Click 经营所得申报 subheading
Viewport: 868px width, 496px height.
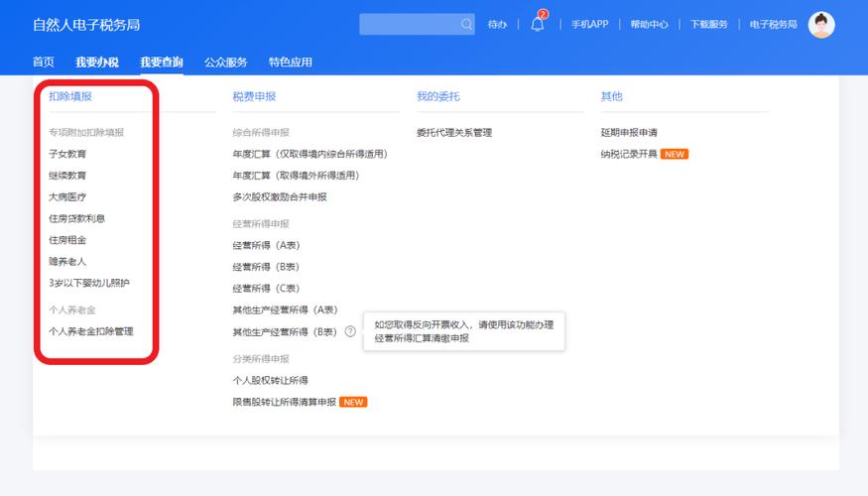point(261,223)
